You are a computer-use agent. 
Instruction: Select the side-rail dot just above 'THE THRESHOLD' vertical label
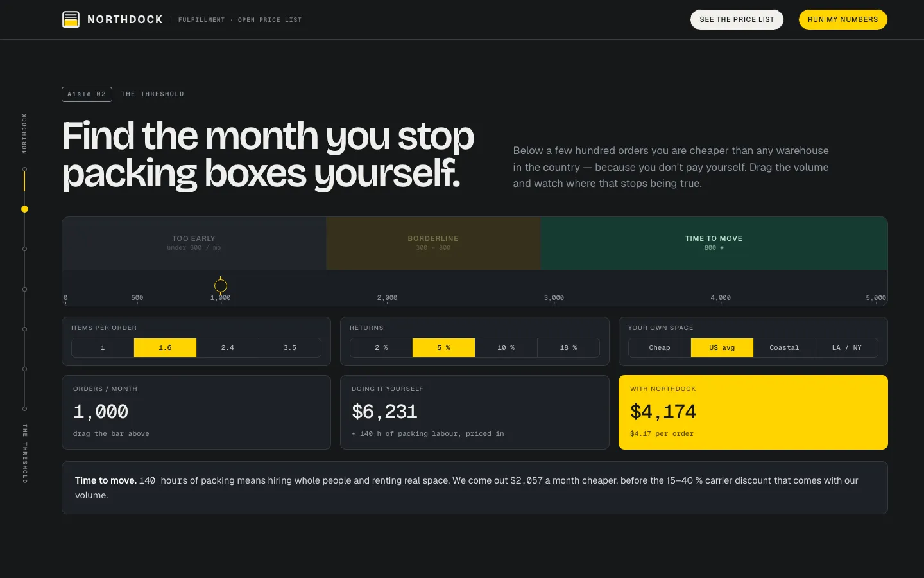click(x=24, y=408)
